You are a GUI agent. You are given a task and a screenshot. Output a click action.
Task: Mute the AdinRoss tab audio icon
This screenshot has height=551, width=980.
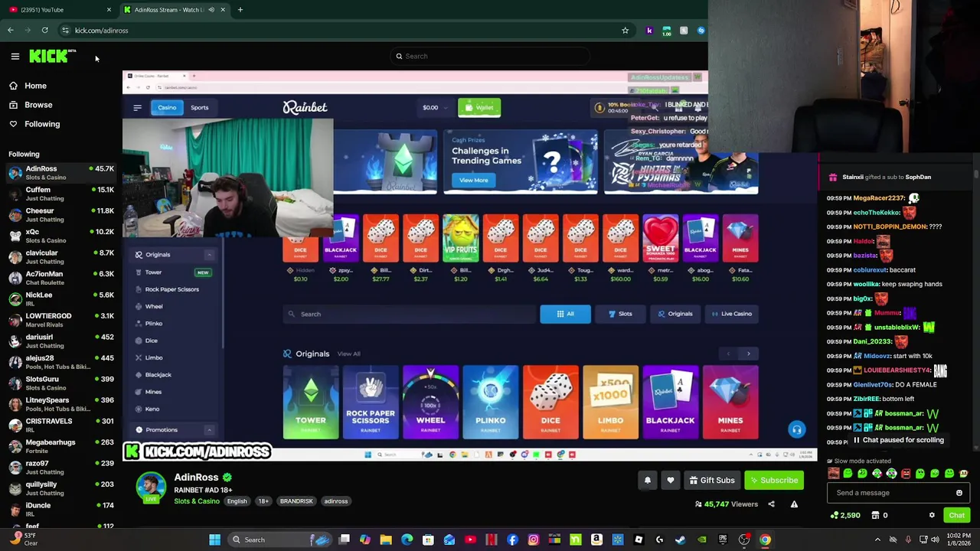click(x=211, y=10)
